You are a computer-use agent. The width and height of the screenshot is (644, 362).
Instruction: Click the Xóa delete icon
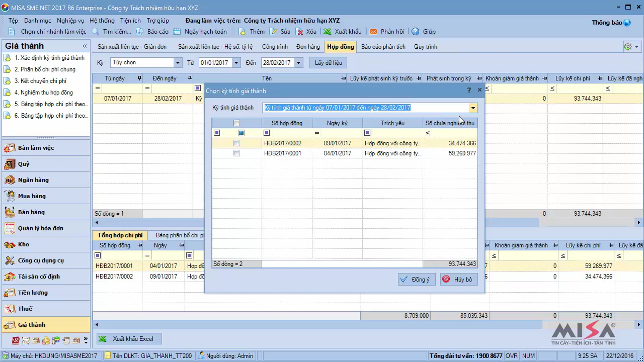pyautogui.click(x=299, y=32)
